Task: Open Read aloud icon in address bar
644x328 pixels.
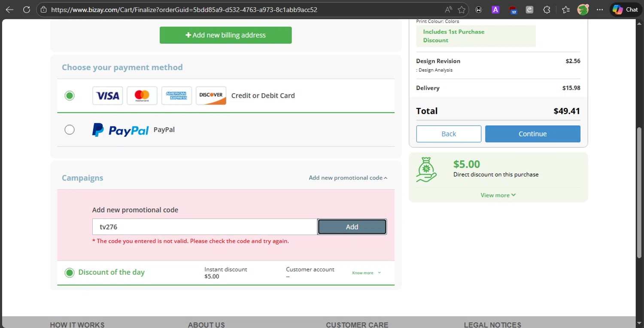Action: [x=449, y=9]
